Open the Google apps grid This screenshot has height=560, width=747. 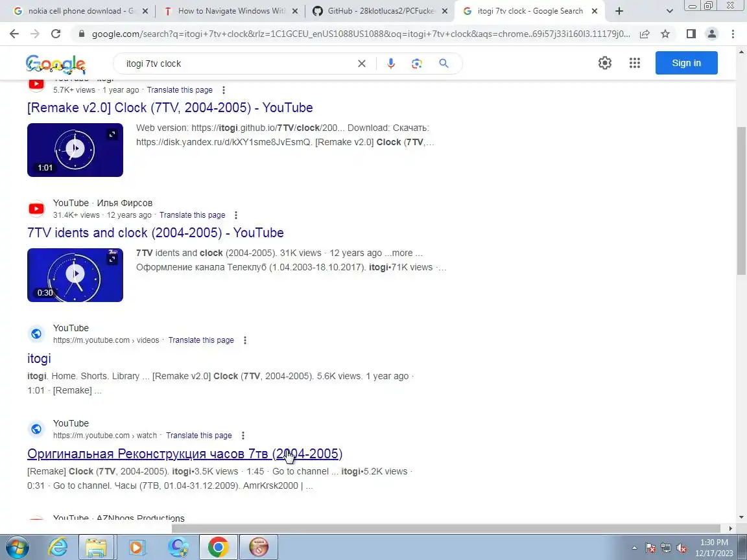pos(635,63)
